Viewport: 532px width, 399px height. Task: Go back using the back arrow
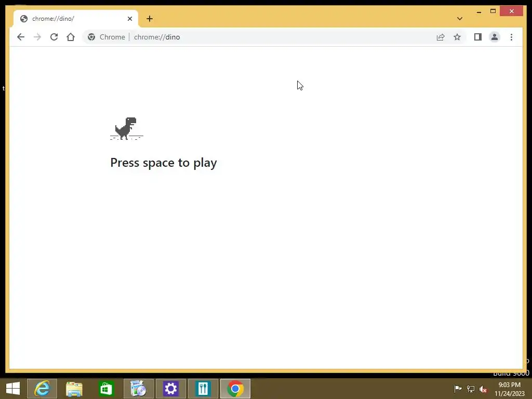21,37
